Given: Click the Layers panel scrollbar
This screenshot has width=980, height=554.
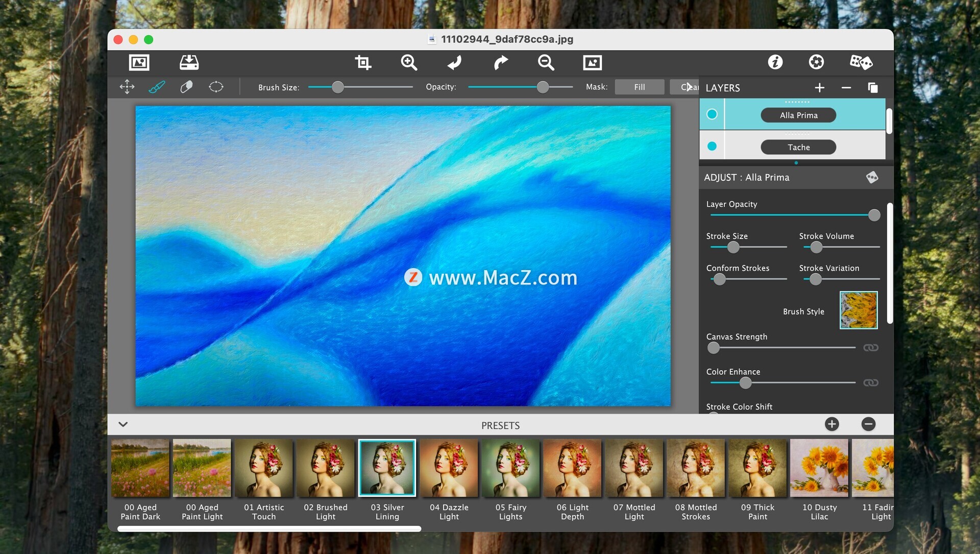Looking at the screenshot, I should point(889,121).
